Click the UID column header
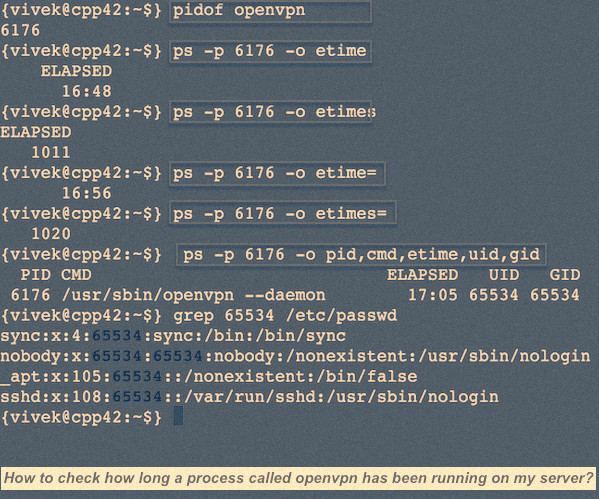The width and height of the screenshot is (599, 499). pos(504,275)
